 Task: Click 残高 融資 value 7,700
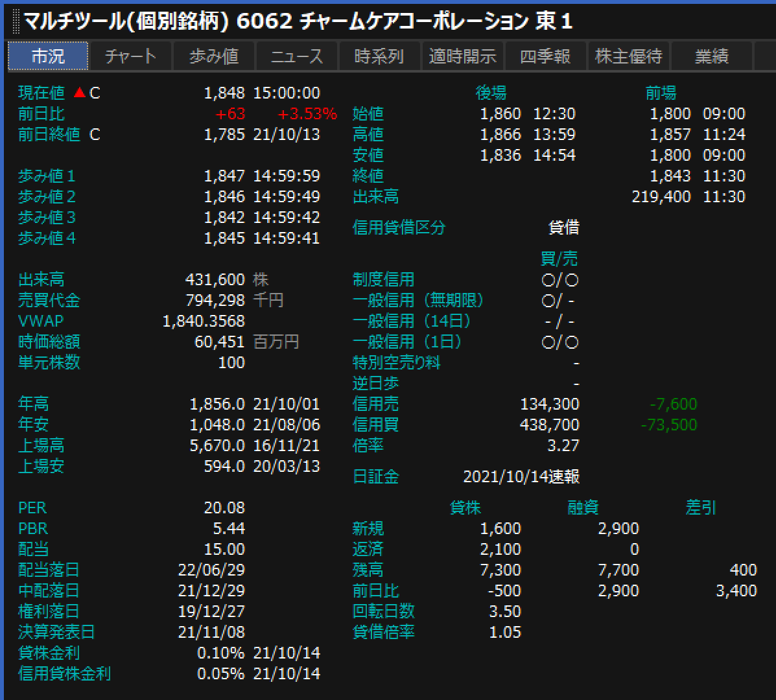[618, 570]
